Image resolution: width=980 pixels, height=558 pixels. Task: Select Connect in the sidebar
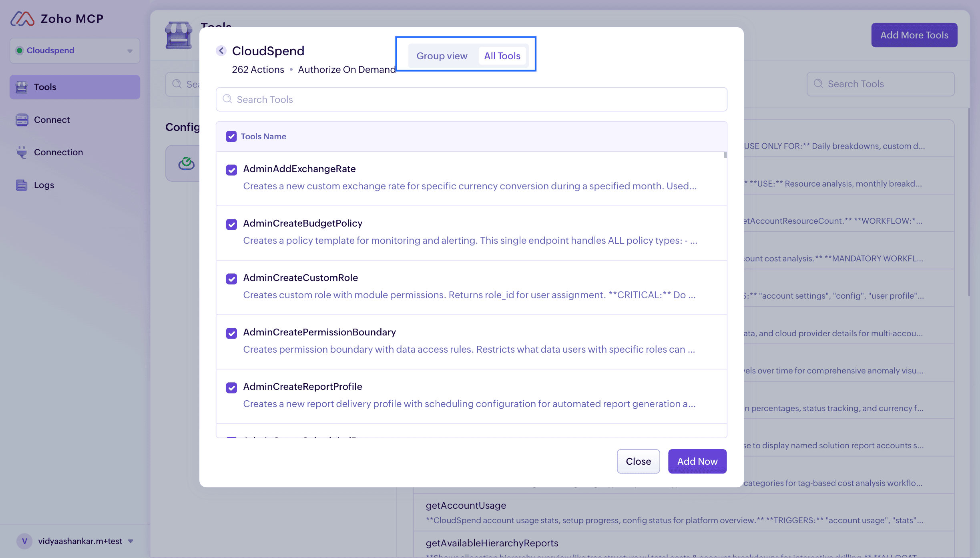coord(75,120)
